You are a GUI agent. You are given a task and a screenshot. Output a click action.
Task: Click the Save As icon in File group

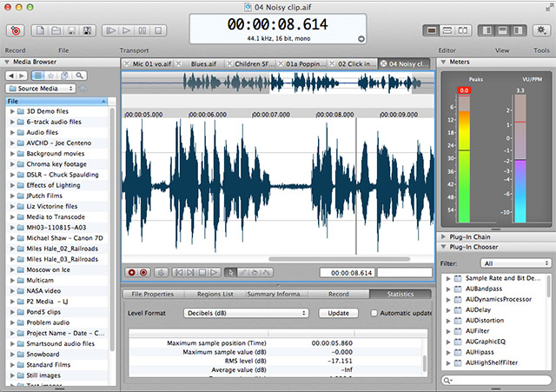(x=87, y=30)
